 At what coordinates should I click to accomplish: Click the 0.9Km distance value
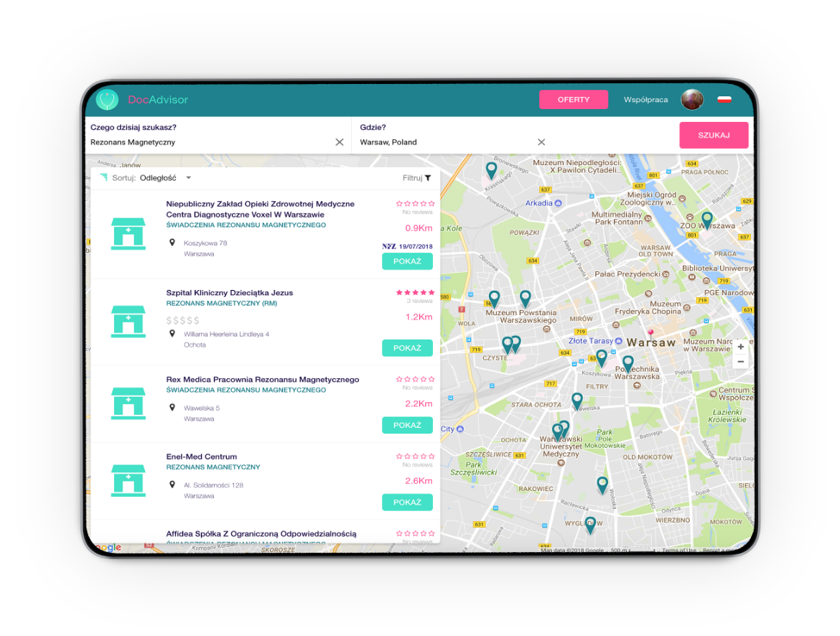419,228
